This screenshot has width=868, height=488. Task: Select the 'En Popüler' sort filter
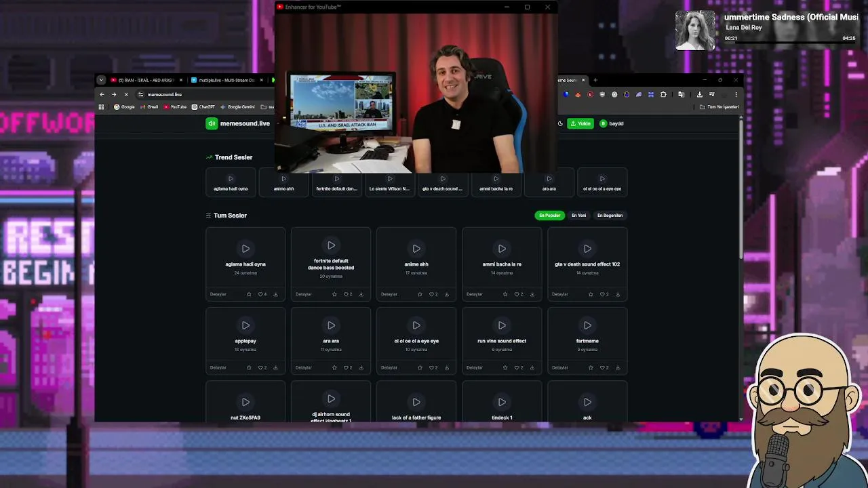click(549, 216)
